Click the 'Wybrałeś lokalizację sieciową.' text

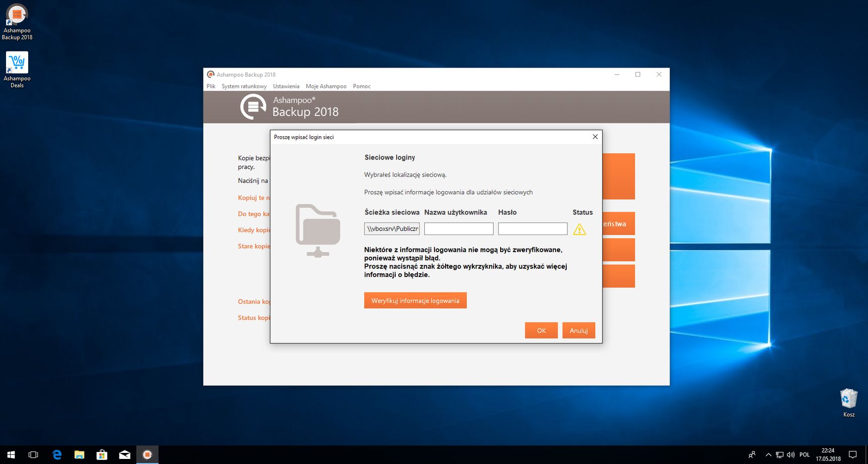coord(405,175)
